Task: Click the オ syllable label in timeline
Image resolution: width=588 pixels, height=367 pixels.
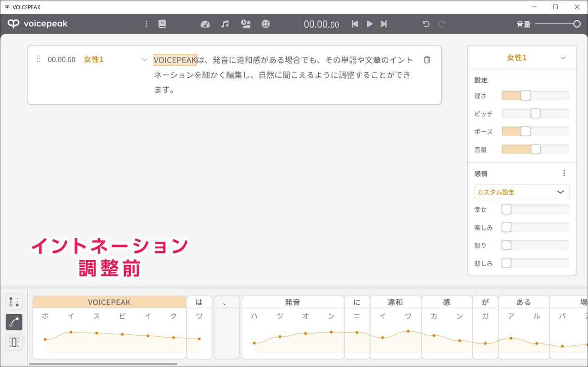Action: coord(305,316)
